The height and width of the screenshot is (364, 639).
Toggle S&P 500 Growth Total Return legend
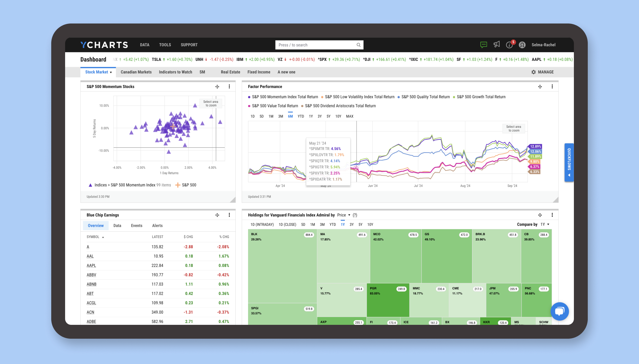tap(481, 97)
